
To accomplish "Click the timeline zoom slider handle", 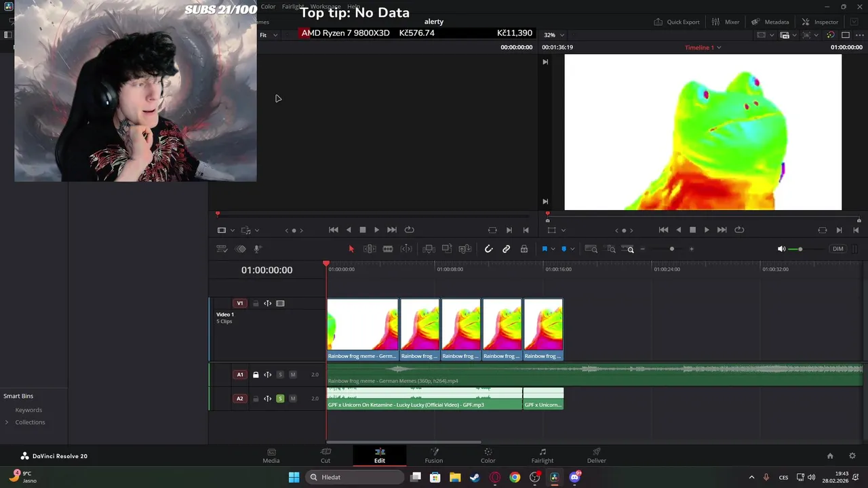I will tap(672, 249).
